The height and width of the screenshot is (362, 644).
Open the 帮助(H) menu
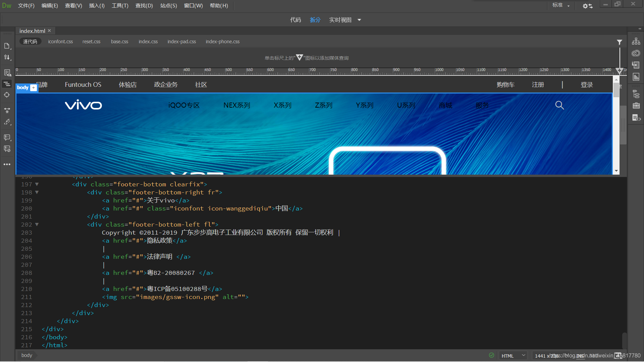(219, 6)
